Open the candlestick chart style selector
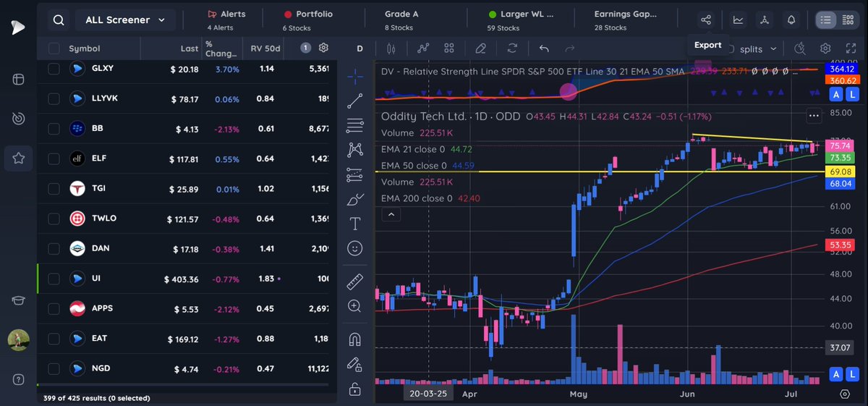The image size is (868, 406). tap(392, 48)
